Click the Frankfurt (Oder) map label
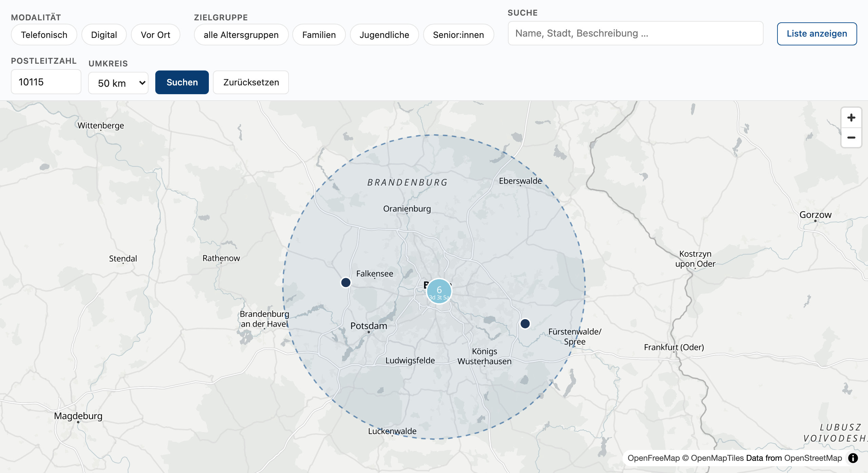This screenshot has height=473, width=868. 674,347
